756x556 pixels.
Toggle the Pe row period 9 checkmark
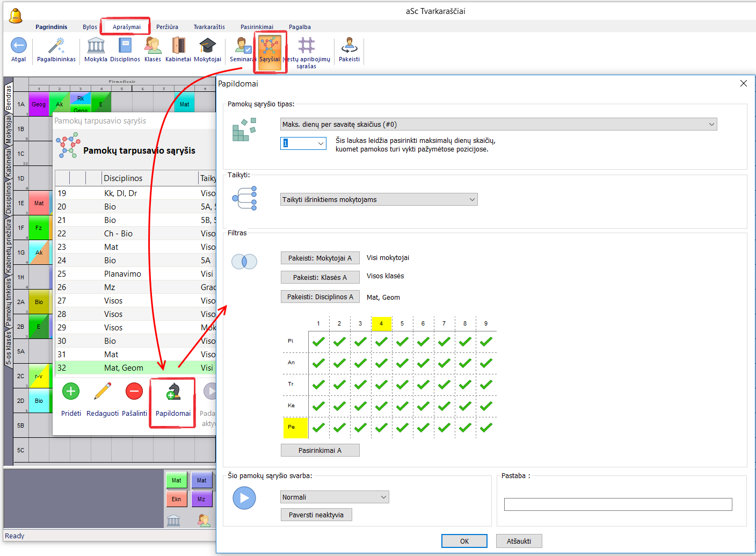coord(486,428)
